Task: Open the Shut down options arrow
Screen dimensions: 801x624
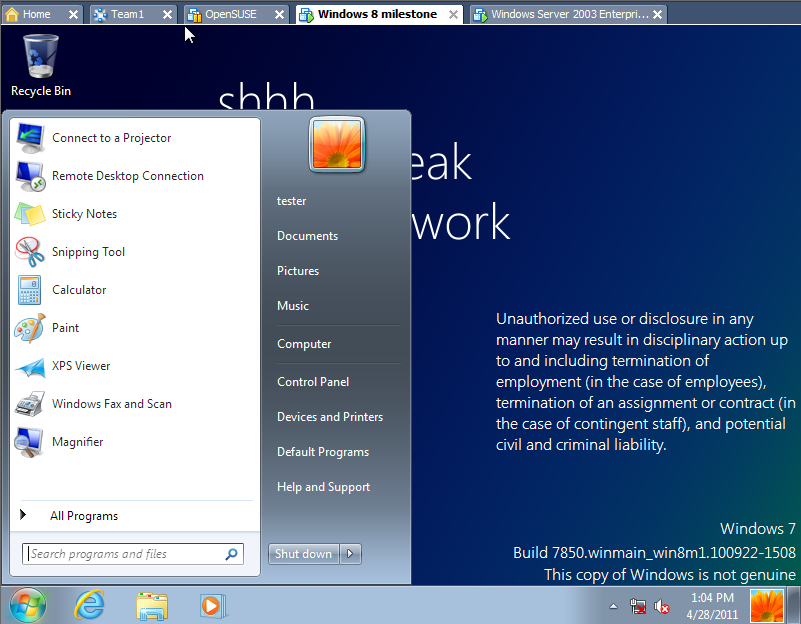Action: (x=350, y=554)
